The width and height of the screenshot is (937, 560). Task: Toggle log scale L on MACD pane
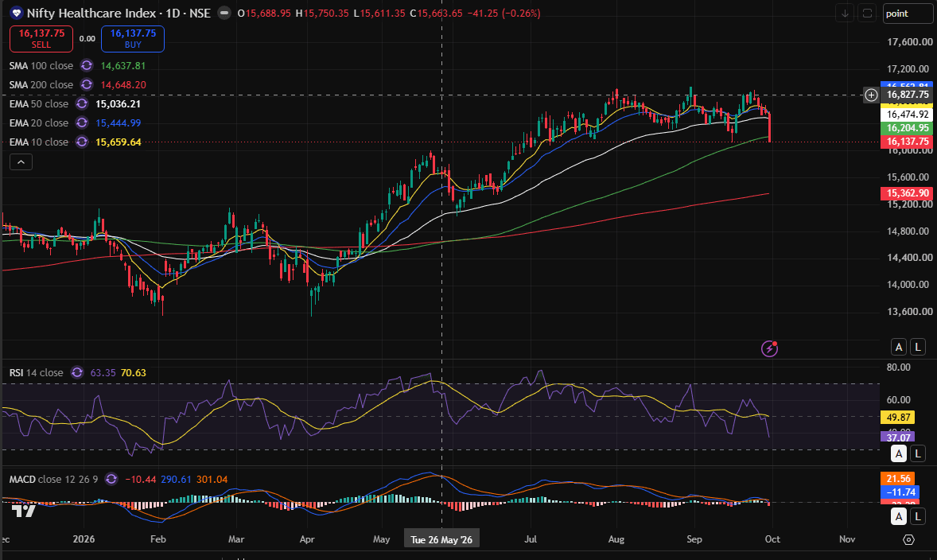pyautogui.click(x=918, y=516)
